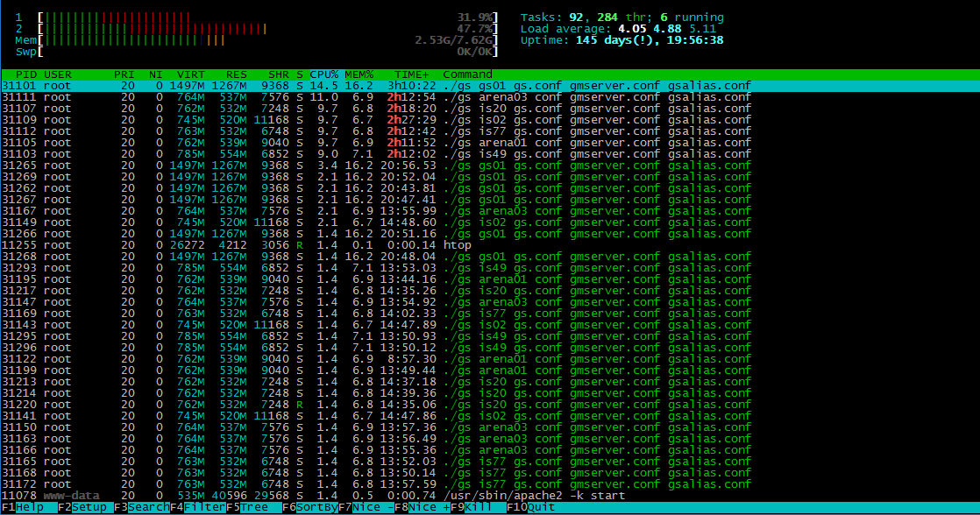980x515 pixels.
Task: Sort by the VIRT column header
Action: (x=190, y=74)
